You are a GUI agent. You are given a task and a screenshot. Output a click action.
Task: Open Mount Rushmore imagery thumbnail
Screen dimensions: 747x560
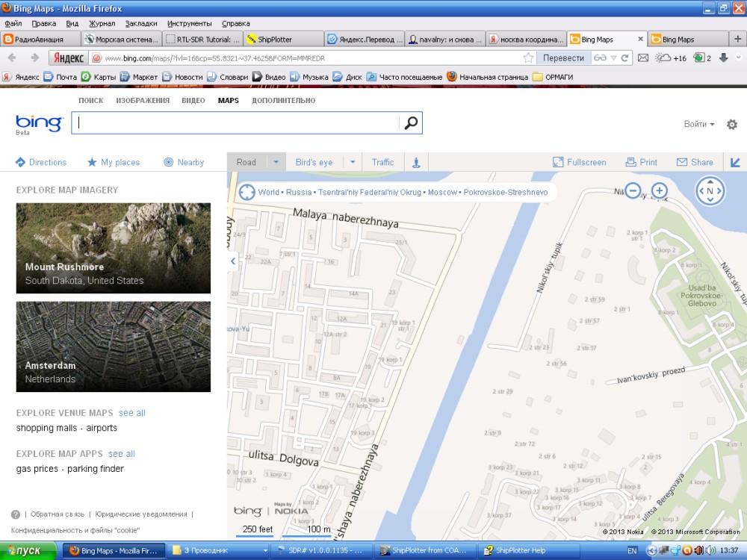point(114,248)
